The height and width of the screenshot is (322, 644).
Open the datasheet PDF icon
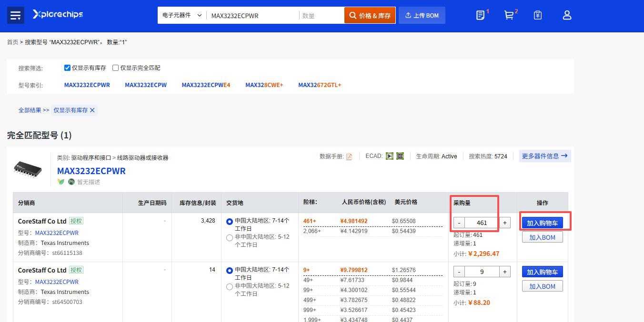pyautogui.click(x=349, y=156)
